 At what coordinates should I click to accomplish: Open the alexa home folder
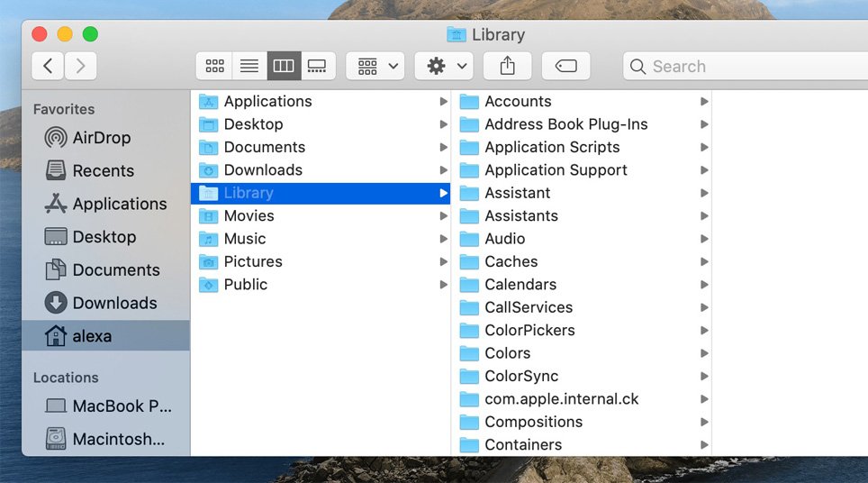[x=92, y=336]
